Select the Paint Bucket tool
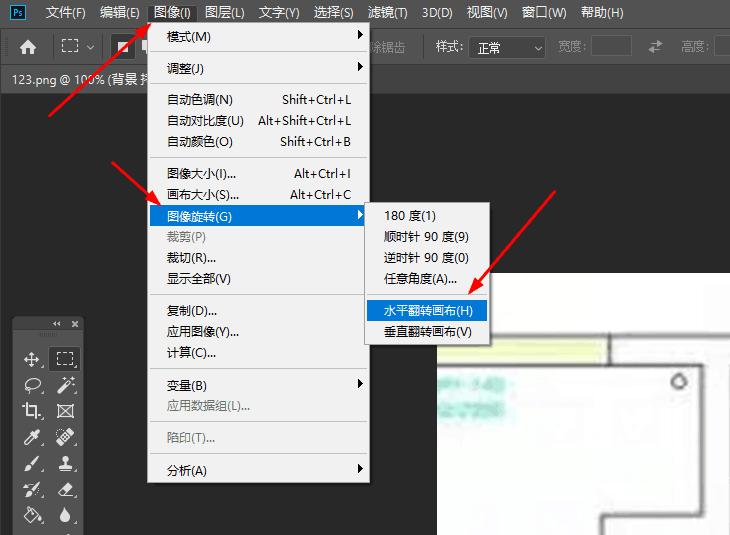 (33, 515)
